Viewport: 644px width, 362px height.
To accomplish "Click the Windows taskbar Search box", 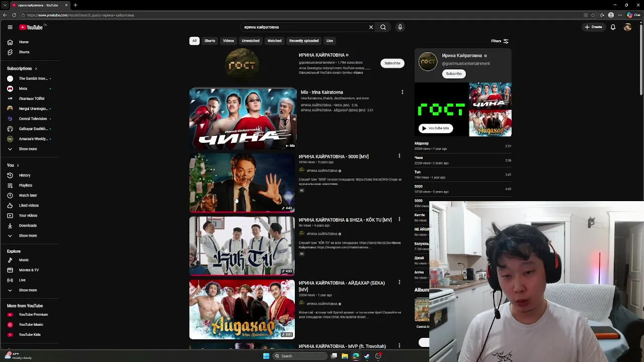I will [x=299, y=356].
